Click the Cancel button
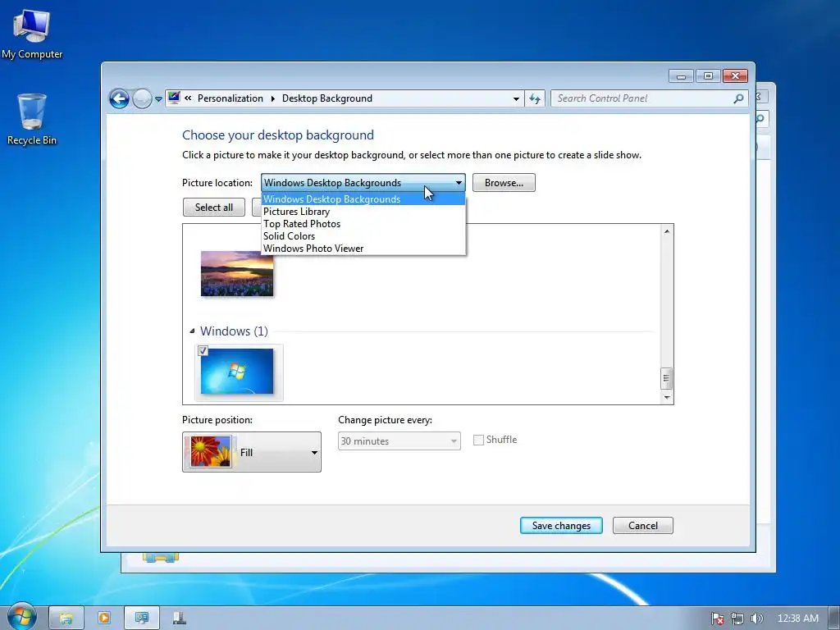 click(x=643, y=526)
